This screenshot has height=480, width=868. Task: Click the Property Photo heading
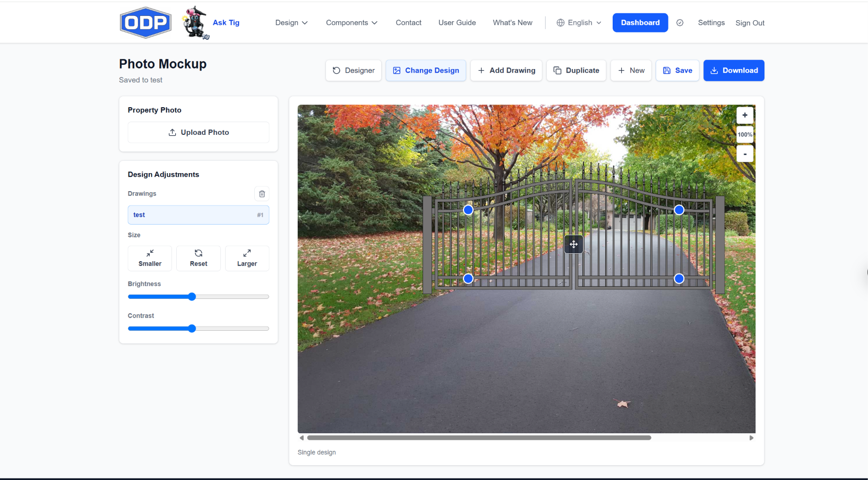pyautogui.click(x=154, y=110)
